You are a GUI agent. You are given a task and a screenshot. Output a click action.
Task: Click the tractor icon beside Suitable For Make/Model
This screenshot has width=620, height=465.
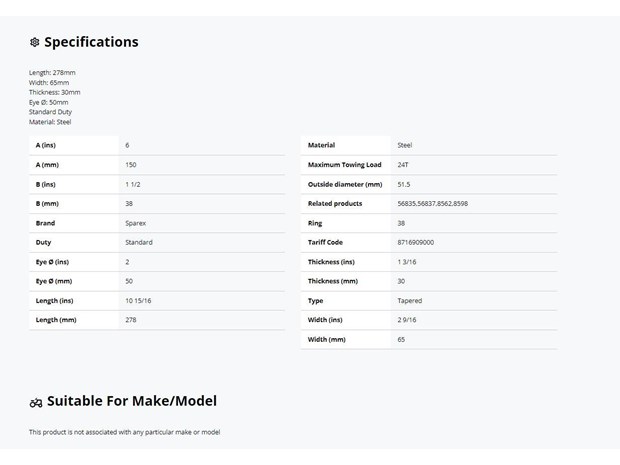[x=36, y=403]
